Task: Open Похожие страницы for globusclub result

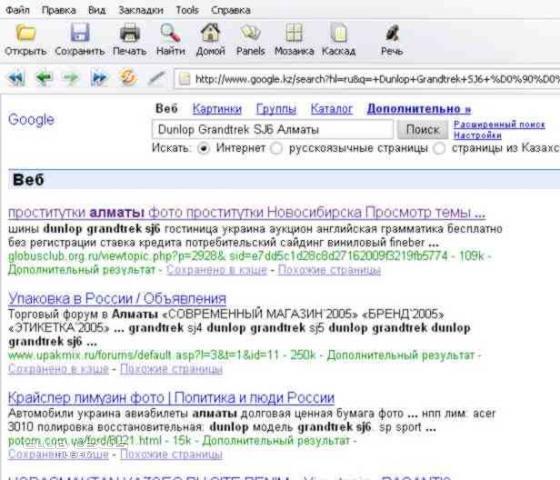Action: tap(329, 270)
